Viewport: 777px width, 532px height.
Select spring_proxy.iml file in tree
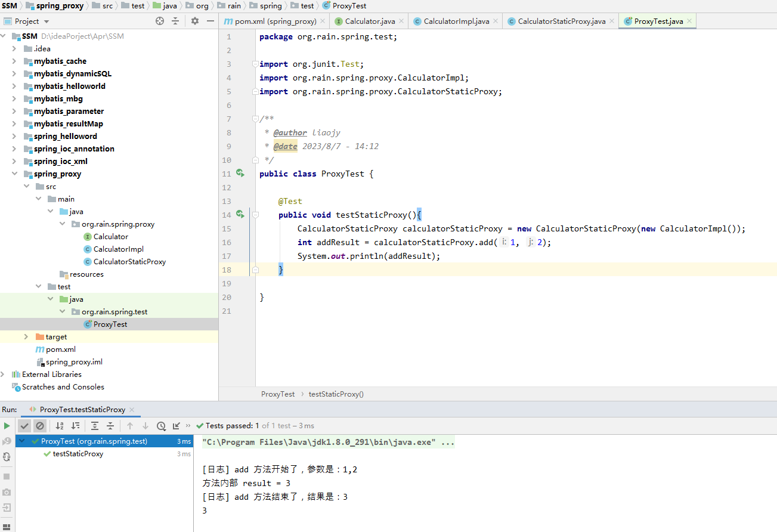click(x=69, y=362)
